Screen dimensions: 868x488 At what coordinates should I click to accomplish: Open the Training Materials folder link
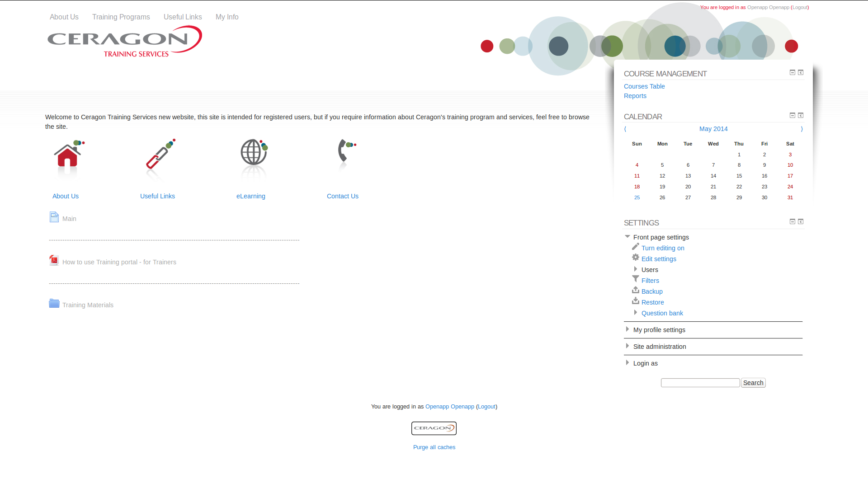click(x=88, y=305)
